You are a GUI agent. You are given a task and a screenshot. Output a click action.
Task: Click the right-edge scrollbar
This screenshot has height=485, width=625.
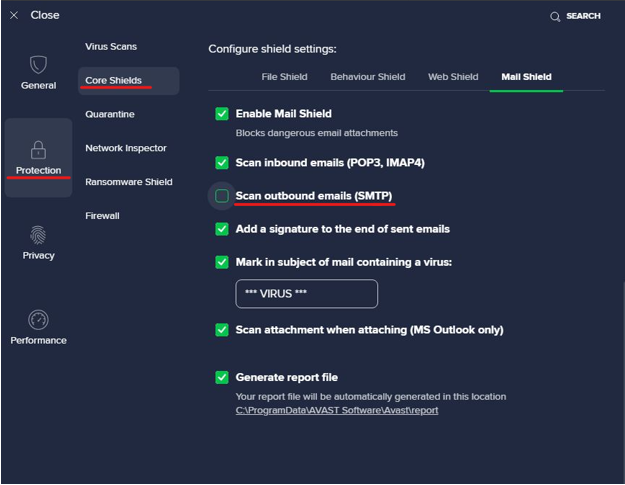tap(623, 383)
